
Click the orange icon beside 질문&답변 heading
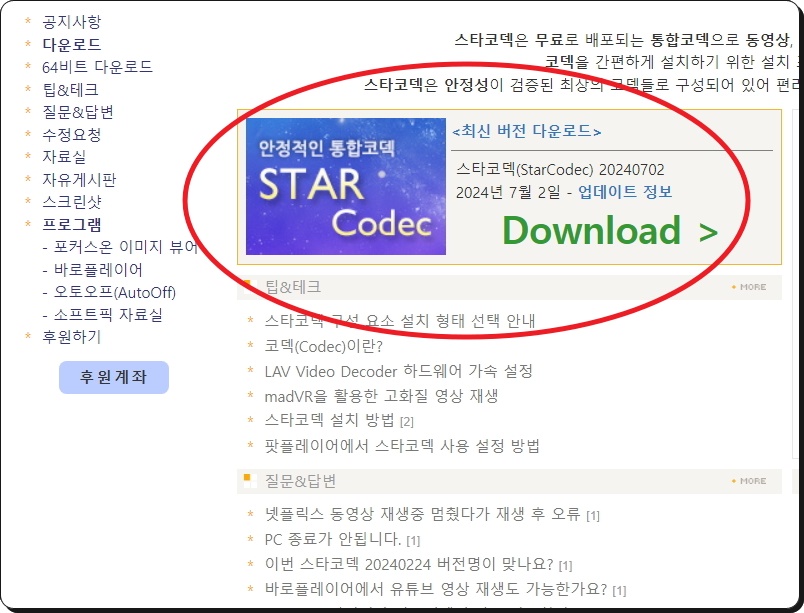[250, 481]
